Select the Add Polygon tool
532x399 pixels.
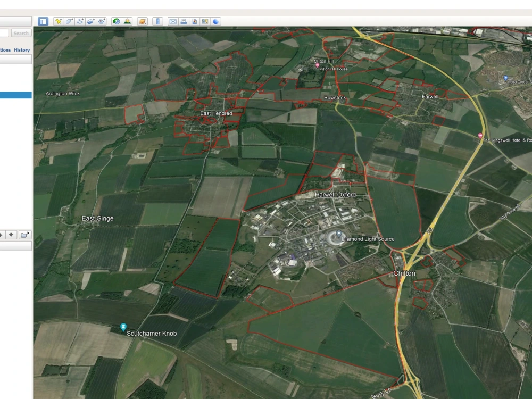69,21
